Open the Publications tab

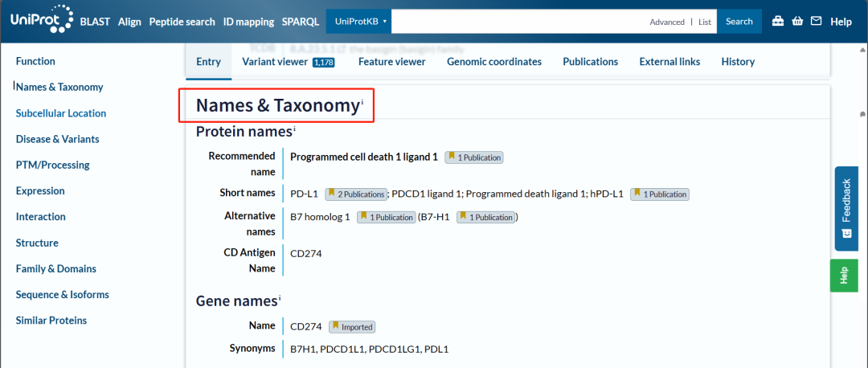(590, 62)
